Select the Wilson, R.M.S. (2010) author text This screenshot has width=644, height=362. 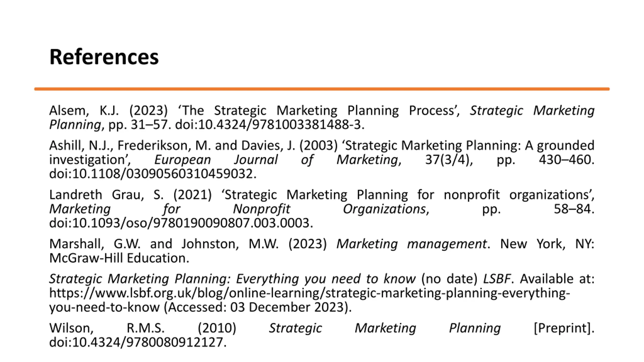[143, 328]
